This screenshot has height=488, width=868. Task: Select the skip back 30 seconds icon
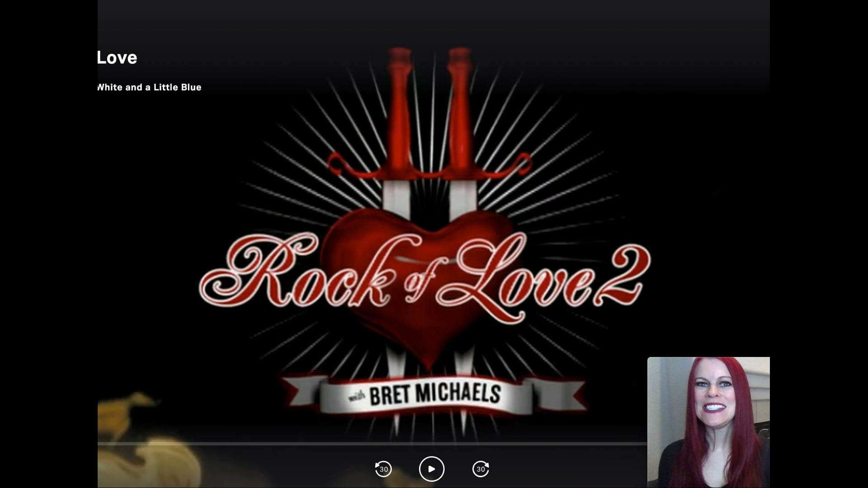point(383,469)
